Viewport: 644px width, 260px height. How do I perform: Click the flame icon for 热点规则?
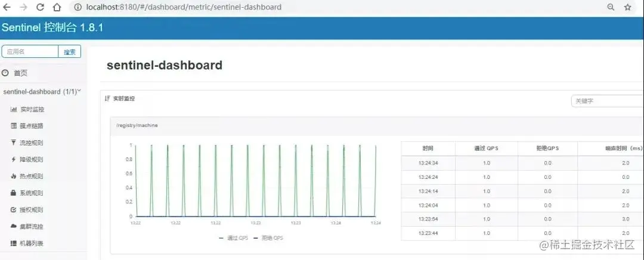(x=13, y=176)
